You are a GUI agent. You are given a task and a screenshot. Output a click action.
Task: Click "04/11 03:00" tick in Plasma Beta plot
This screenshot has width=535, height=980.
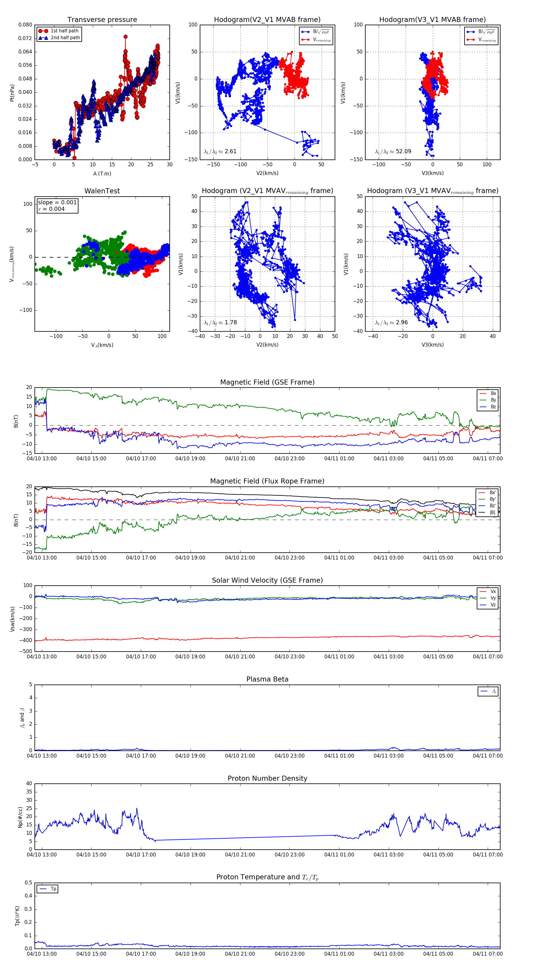click(388, 755)
